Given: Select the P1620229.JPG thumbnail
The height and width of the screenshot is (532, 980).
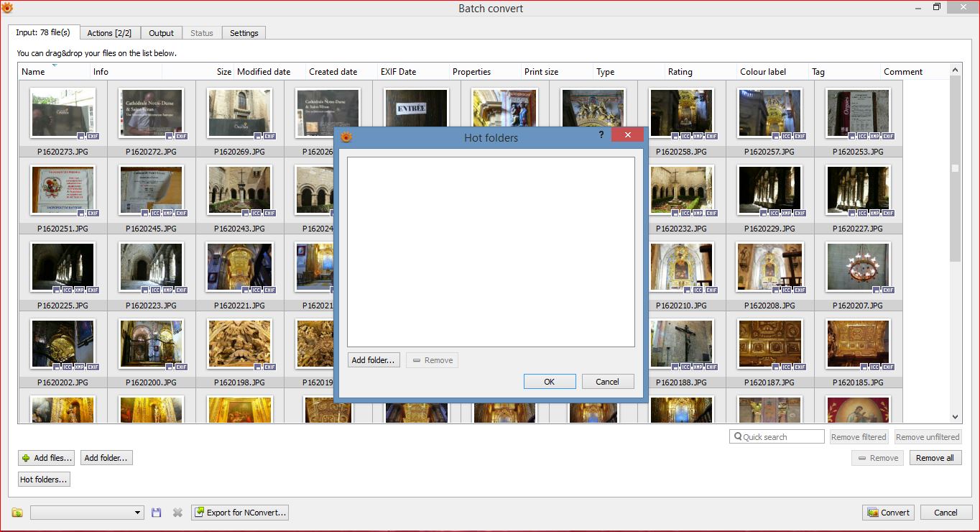Looking at the screenshot, I should pyautogui.click(x=769, y=190).
